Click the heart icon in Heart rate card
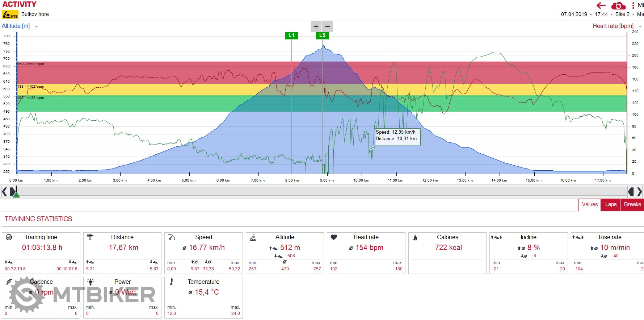The image size is (644, 320). point(334,237)
